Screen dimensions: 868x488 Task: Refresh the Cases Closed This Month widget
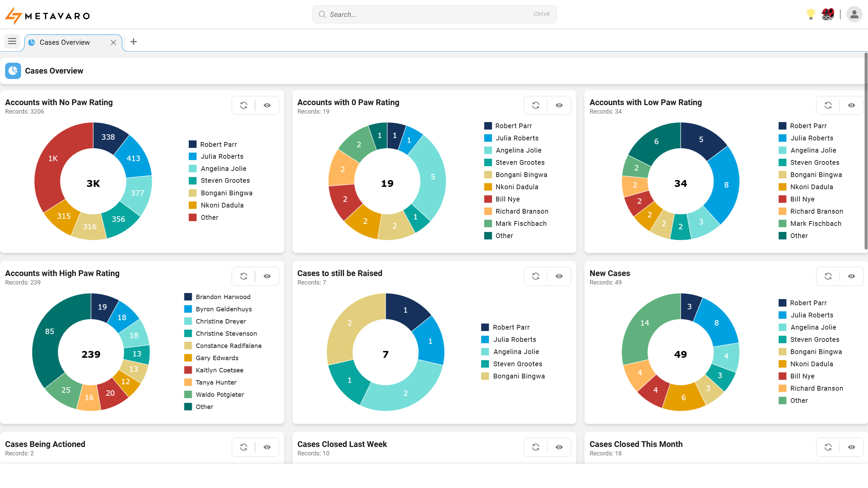coord(828,447)
